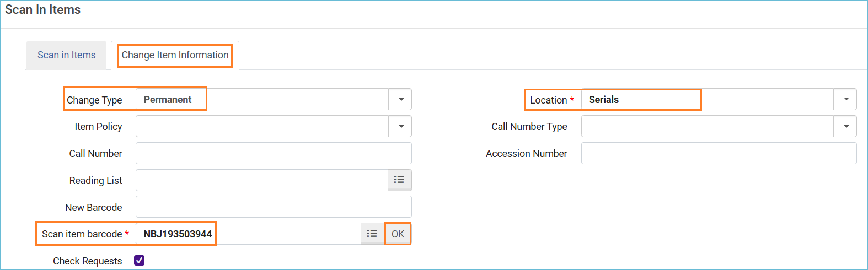Image resolution: width=868 pixels, height=270 pixels.
Task: Click the Scan In Items page heading
Action: [x=43, y=10]
